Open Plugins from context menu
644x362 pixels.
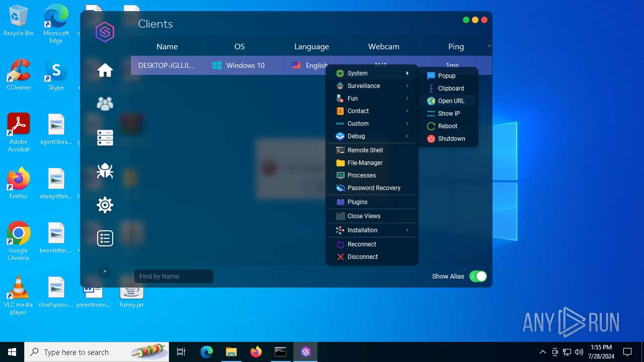click(372, 202)
